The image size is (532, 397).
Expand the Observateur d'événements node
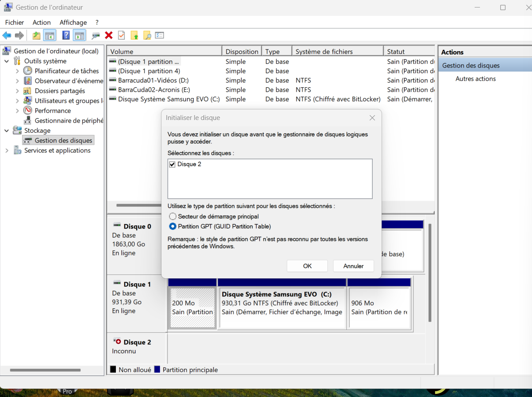(17, 81)
